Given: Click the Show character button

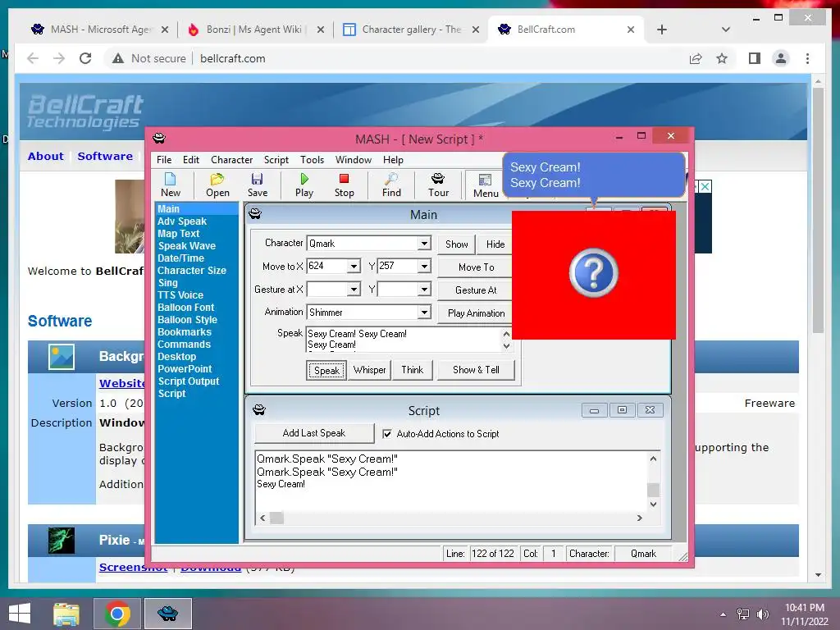Looking at the screenshot, I should click(456, 244).
